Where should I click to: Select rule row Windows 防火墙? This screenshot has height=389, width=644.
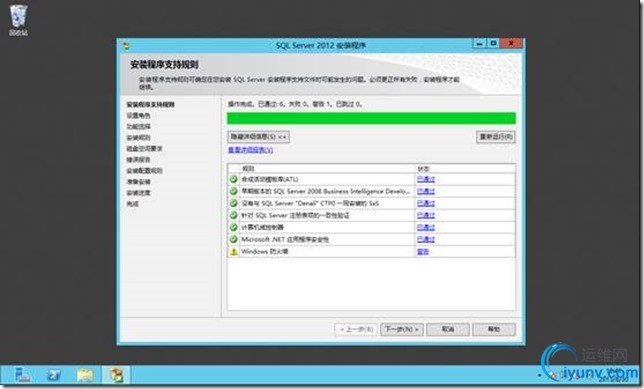[371, 251]
